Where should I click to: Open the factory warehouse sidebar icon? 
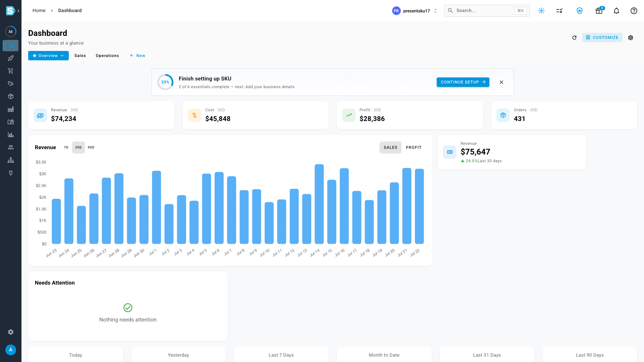coord(11,109)
